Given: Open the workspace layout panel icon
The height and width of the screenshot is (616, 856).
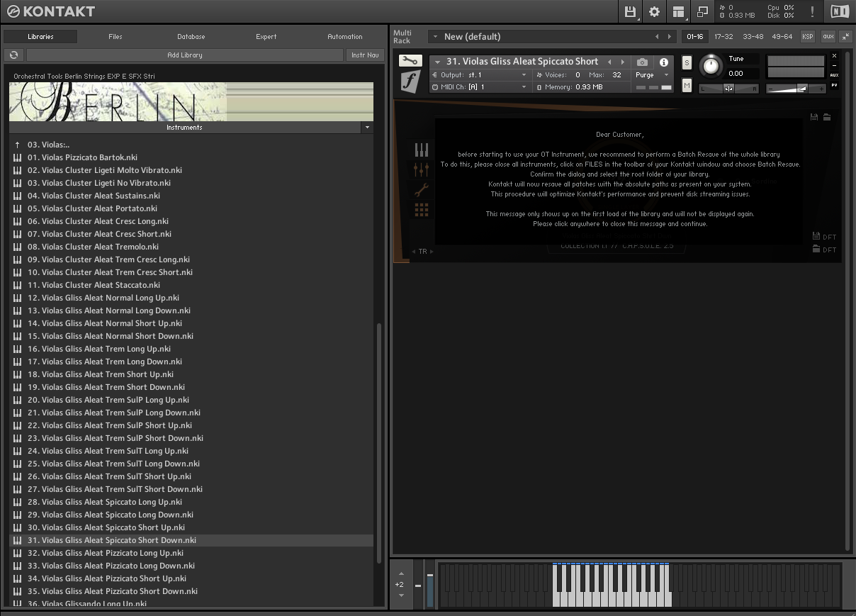Looking at the screenshot, I should (678, 11).
